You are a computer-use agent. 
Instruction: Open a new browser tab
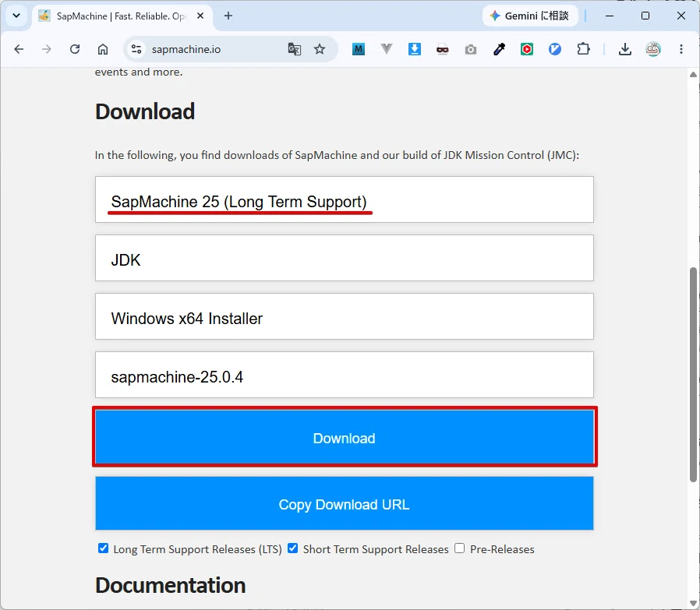point(228,16)
